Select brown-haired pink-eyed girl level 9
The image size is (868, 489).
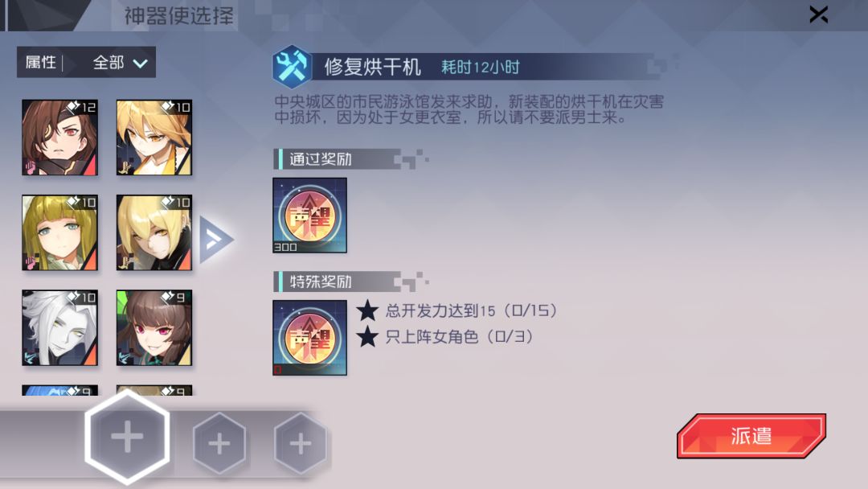pyautogui.click(x=154, y=328)
